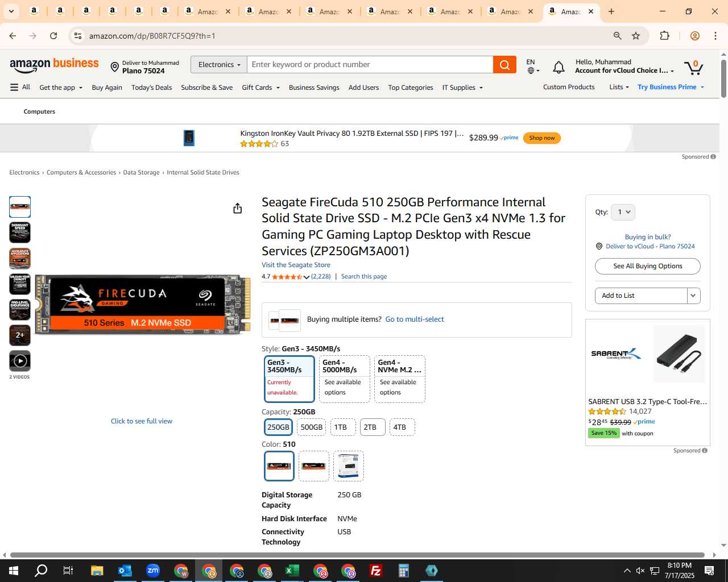Expand the star rating breakdown chevron
This screenshot has height=582, width=728.
click(x=306, y=277)
